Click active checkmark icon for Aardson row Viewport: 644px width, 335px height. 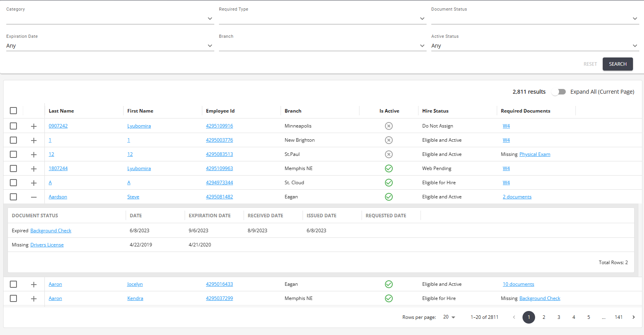click(389, 197)
